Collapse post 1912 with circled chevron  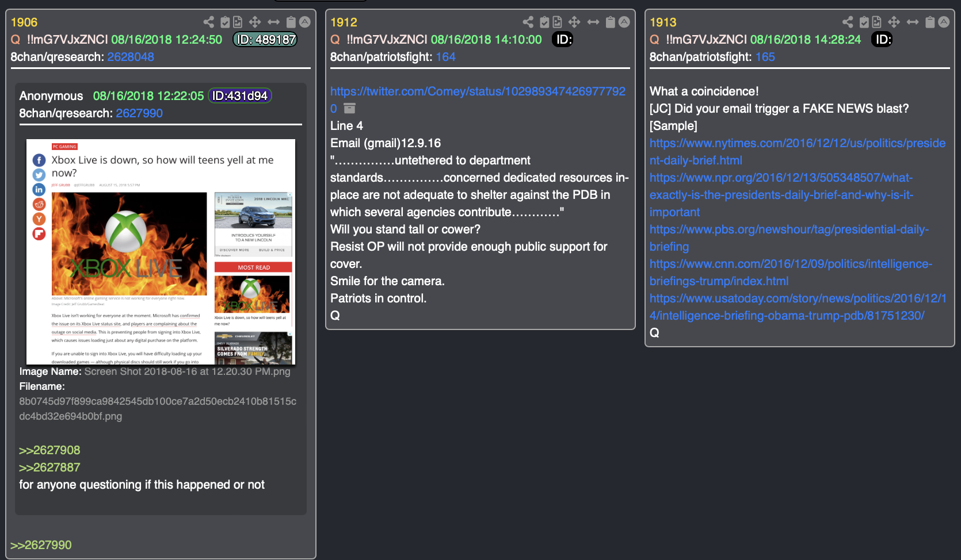(624, 22)
